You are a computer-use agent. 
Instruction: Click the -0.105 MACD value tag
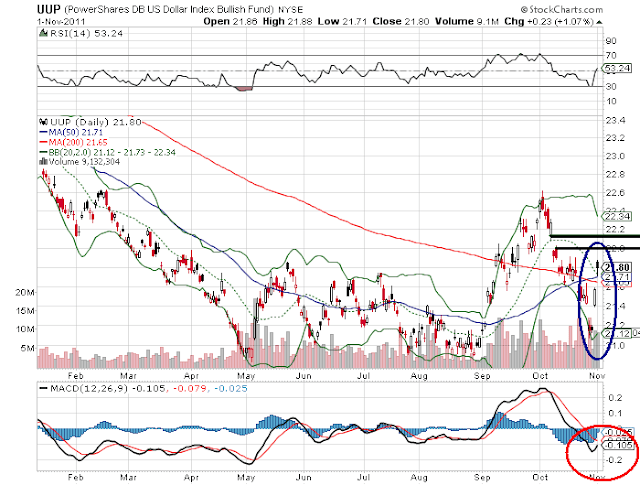point(618,445)
